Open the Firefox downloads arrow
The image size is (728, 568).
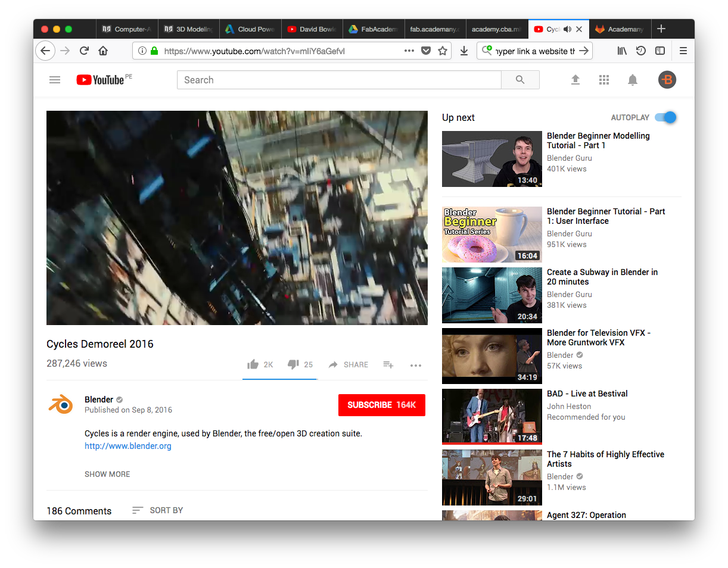click(x=464, y=51)
